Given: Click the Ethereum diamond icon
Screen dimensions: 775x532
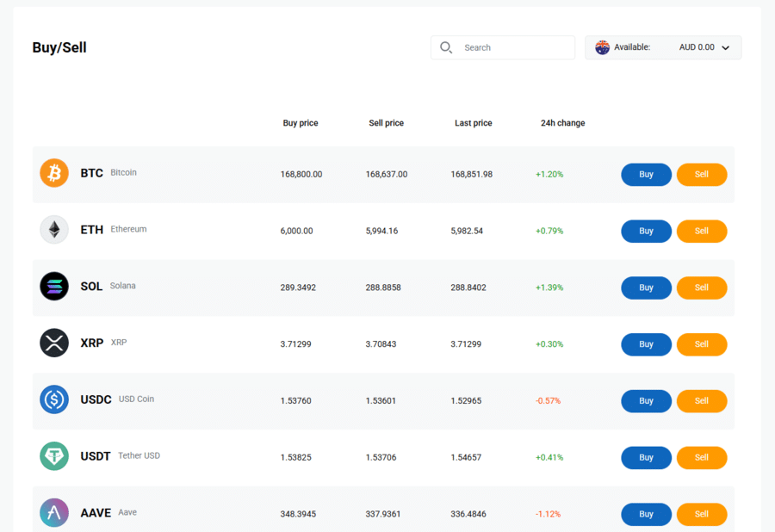Looking at the screenshot, I should tap(54, 230).
